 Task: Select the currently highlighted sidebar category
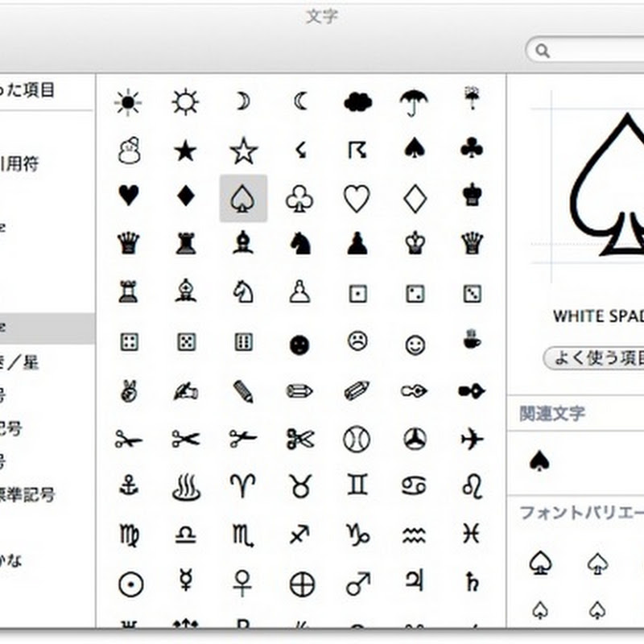pos(47,328)
